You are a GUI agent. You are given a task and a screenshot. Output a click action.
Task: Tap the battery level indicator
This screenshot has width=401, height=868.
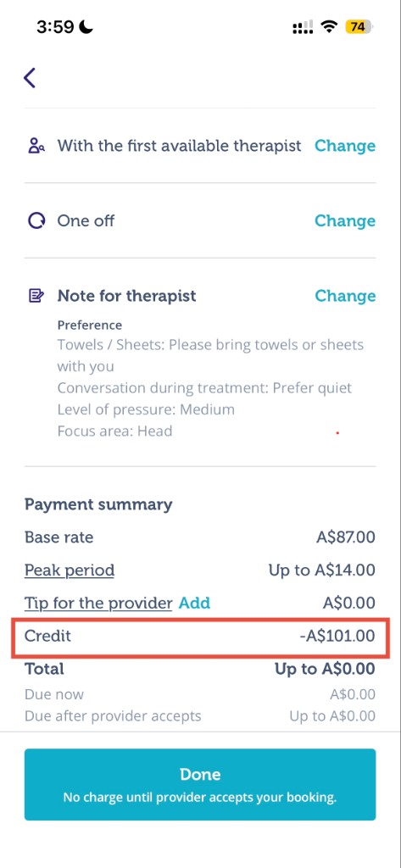coord(359,26)
